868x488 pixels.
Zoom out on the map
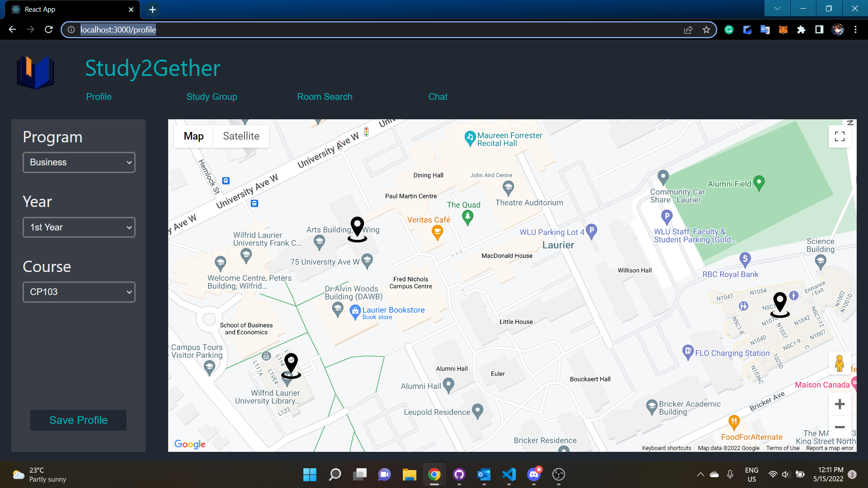[x=840, y=427]
